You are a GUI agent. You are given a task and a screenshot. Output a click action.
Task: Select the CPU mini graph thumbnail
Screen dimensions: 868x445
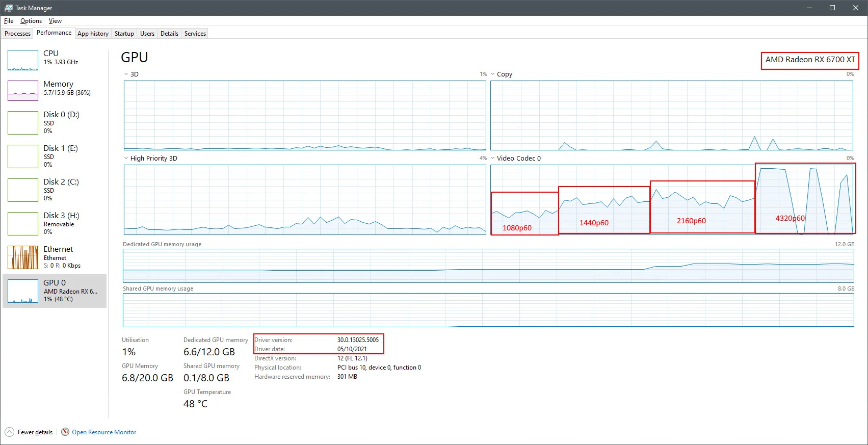tap(23, 60)
